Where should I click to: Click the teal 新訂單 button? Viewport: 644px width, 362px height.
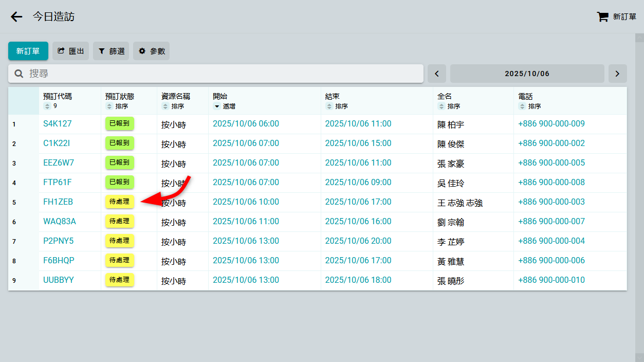(28, 51)
